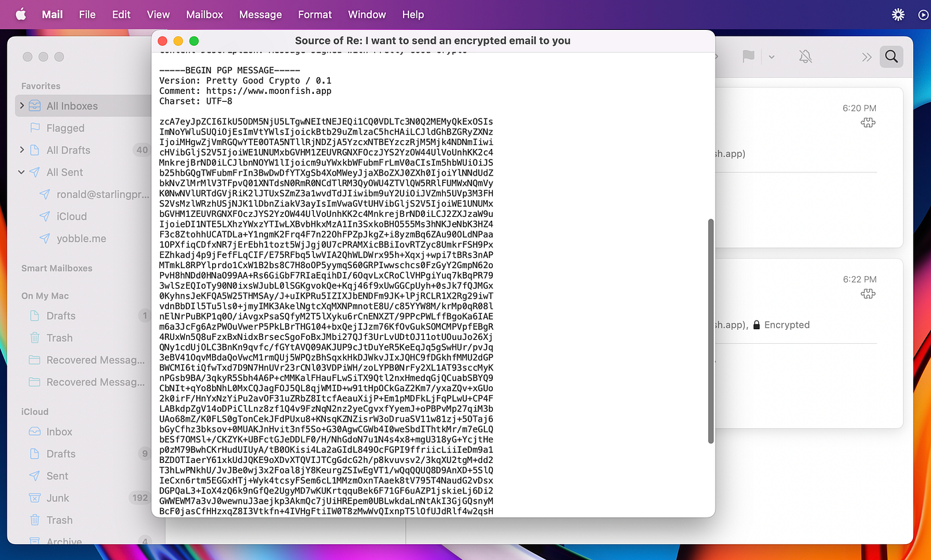931x560 pixels.
Task: Open the Apple menu
Action: tap(20, 14)
